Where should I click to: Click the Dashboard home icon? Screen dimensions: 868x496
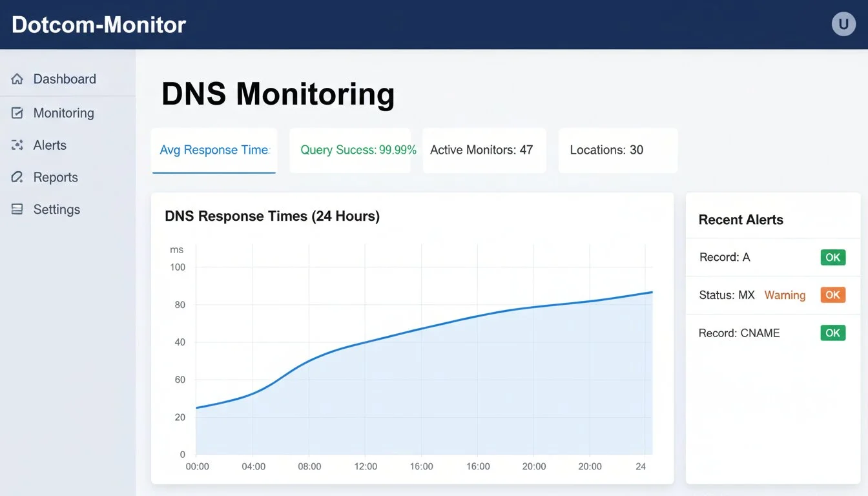(17, 79)
